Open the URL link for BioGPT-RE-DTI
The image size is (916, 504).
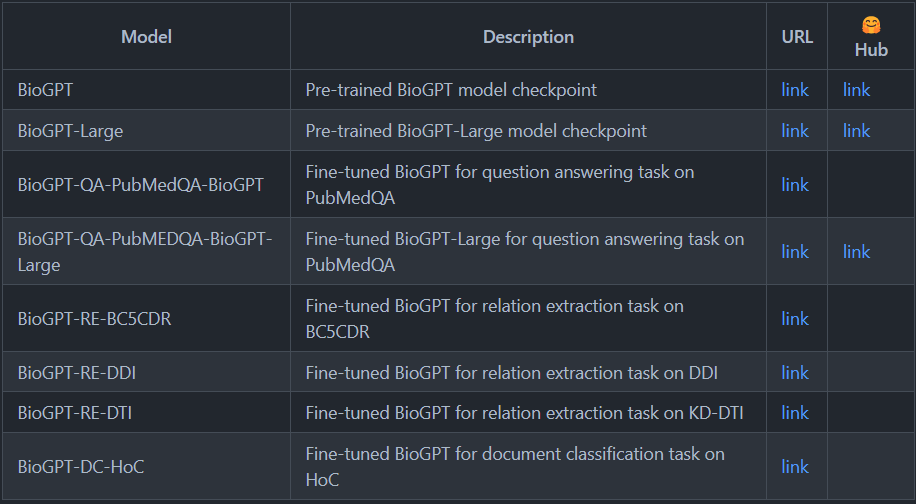click(795, 413)
